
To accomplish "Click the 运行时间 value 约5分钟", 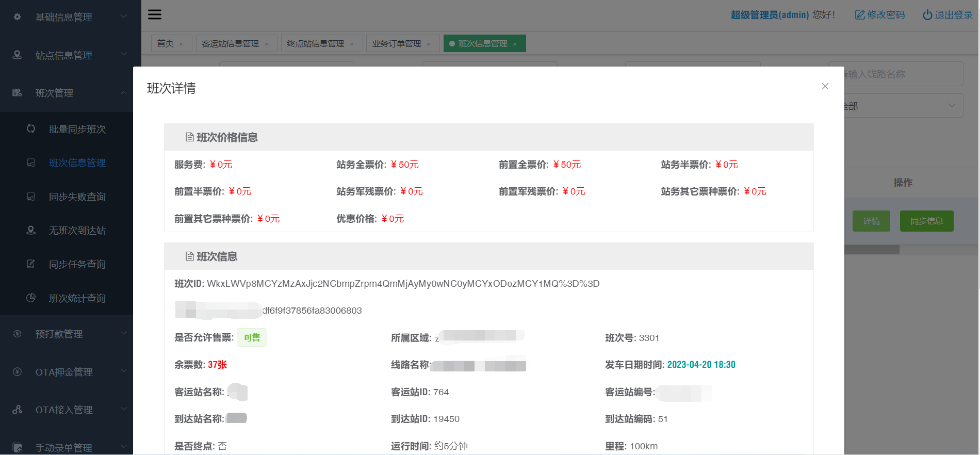I will pyautogui.click(x=451, y=446).
